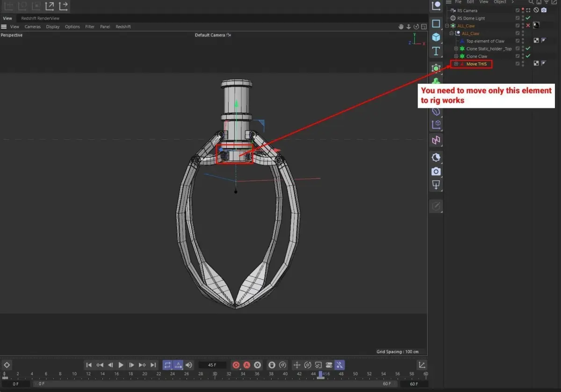Click the Volume/Field icon above the camera
This screenshot has height=392, width=561.
[436, 157]
